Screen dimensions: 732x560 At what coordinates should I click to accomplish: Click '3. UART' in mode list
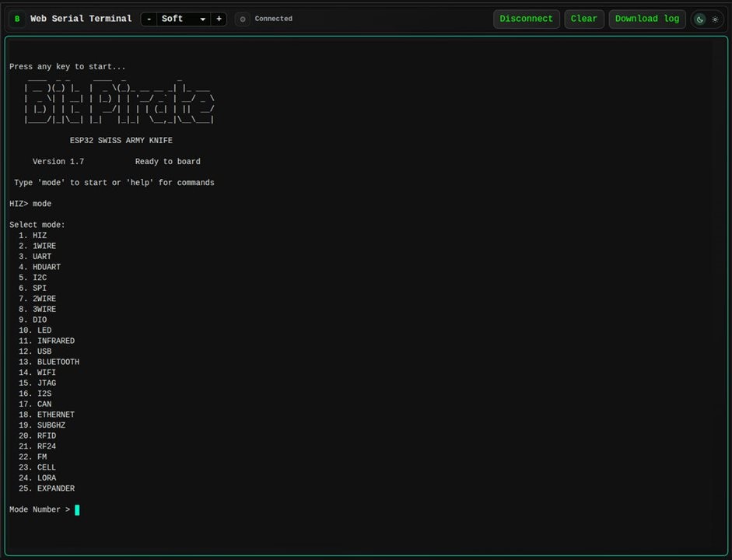point(35,257)
